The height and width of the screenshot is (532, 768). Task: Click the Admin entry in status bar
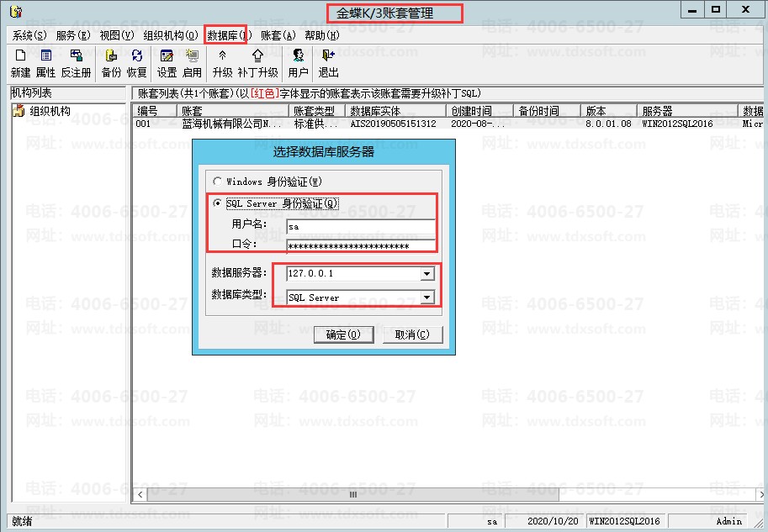[x=728, y=521]
